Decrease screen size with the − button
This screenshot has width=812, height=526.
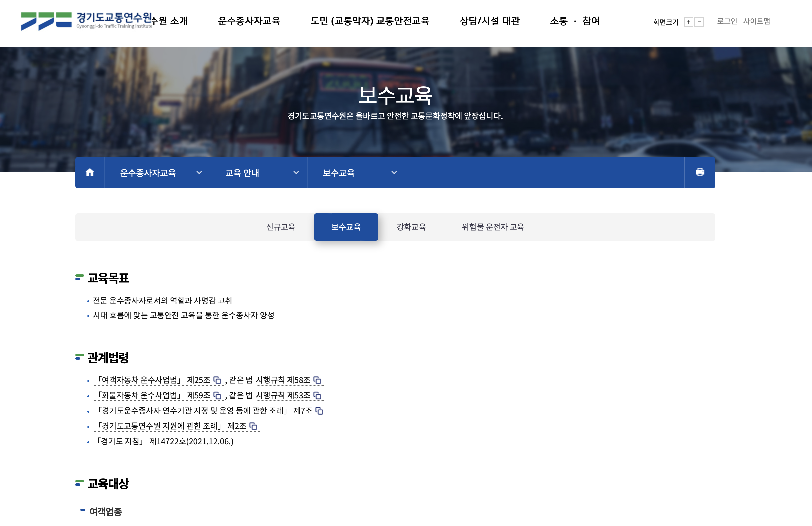[699, 22]
